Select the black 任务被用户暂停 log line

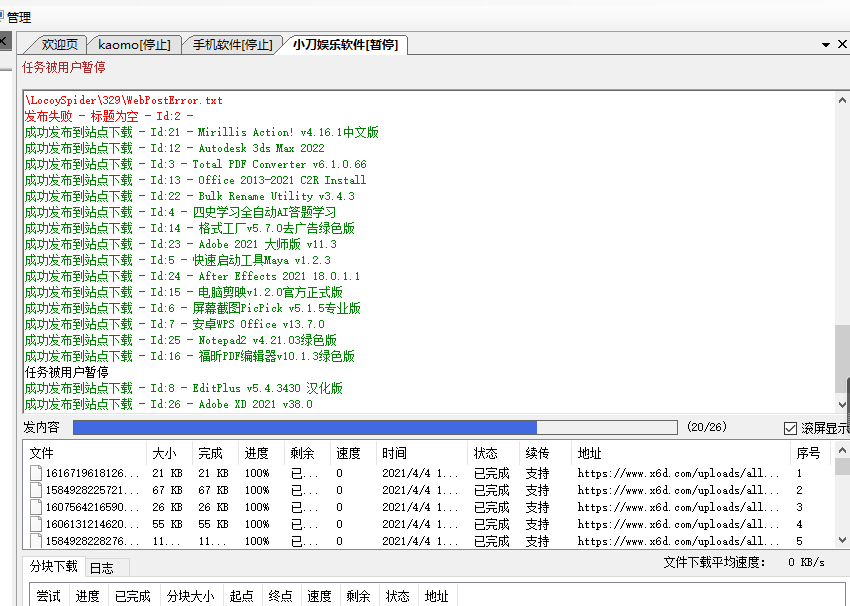(67, 372)
